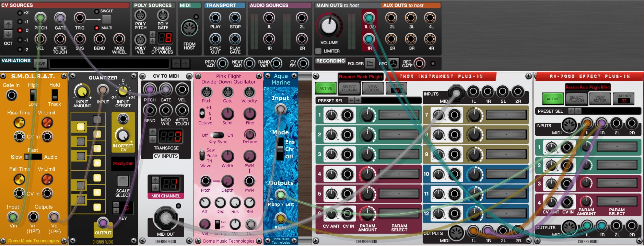
Task: Click the Reason Rack Plugin label on Thor
Action: coord(360,77)
